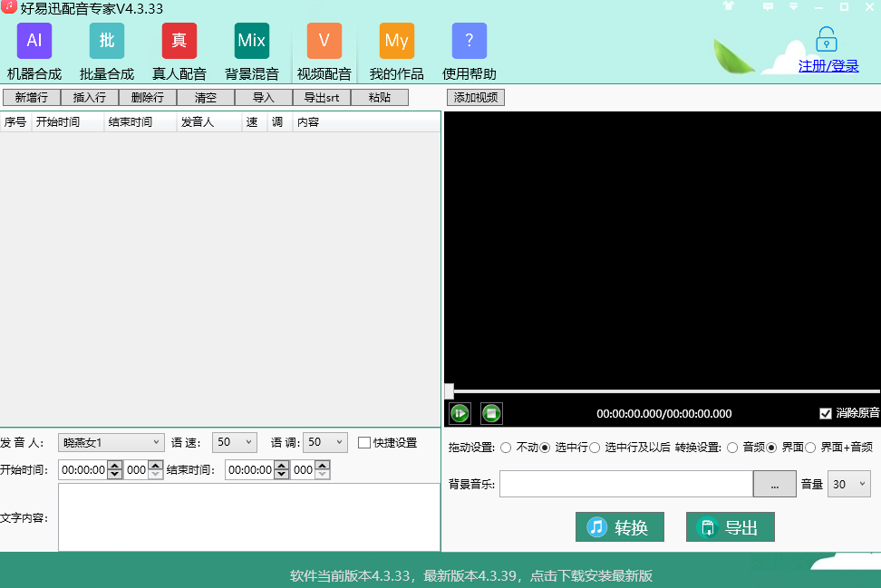Select the red 真人配音 icon

click(179, 42)
